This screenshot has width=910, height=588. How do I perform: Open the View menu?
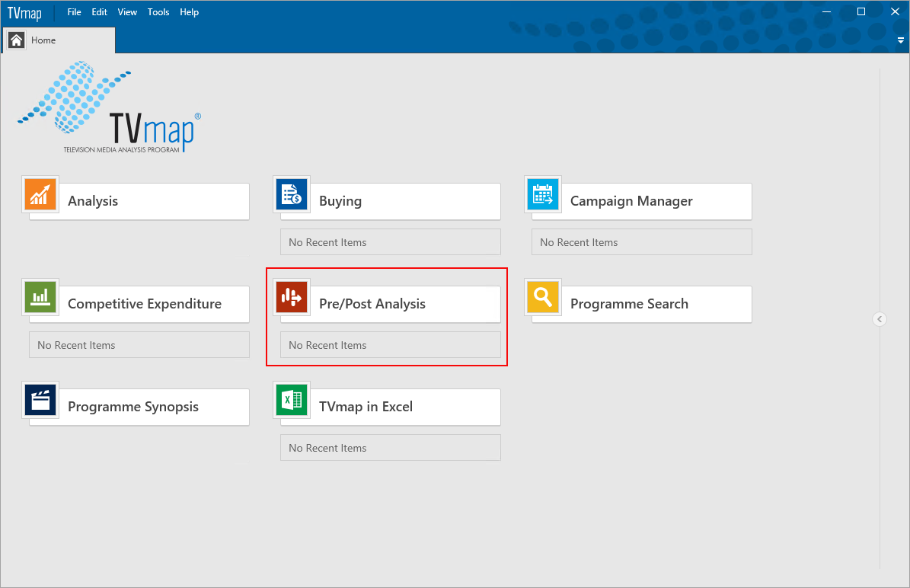click(x=127, y=12)
